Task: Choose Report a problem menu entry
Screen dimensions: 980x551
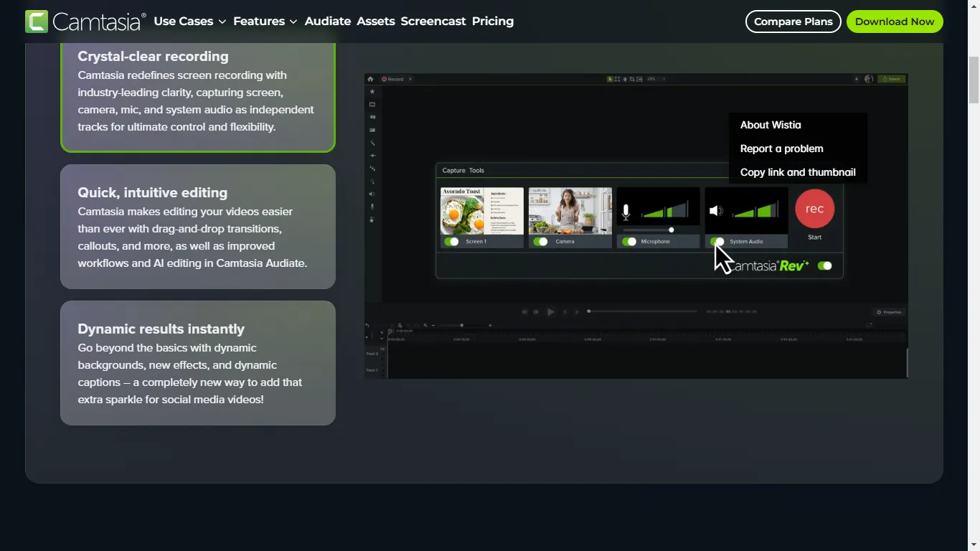Action: tap(782, 149)
